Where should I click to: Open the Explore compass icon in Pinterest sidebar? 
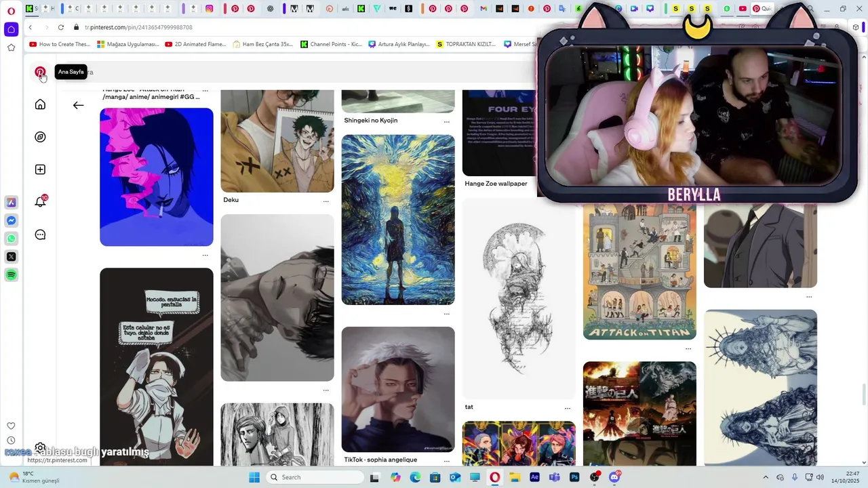(40, 137)
